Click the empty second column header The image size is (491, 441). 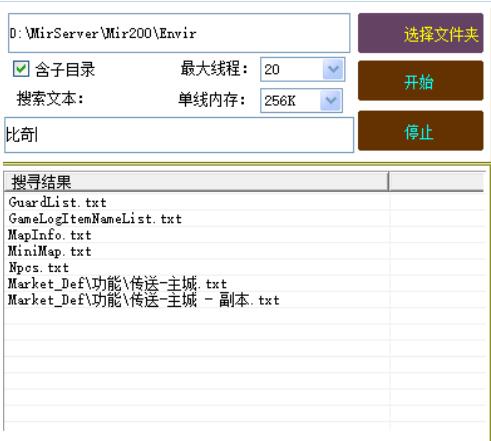tap(437, 182)
